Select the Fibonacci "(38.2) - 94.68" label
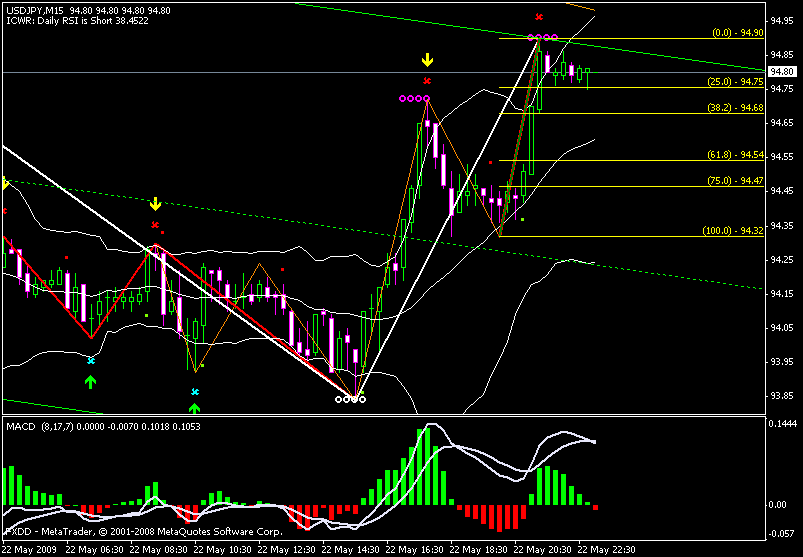 pos(735,108)
